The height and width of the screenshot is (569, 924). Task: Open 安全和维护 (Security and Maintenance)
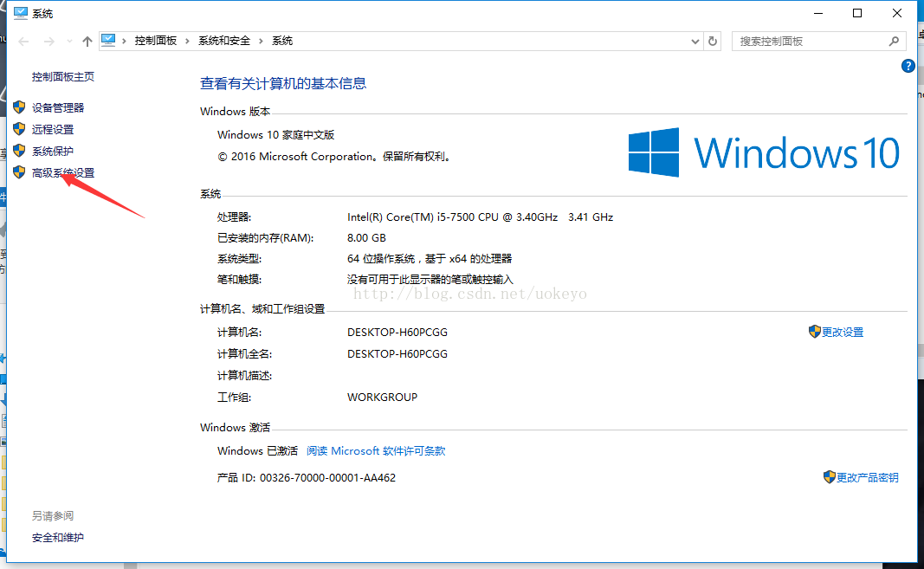(x=58, y=538)
